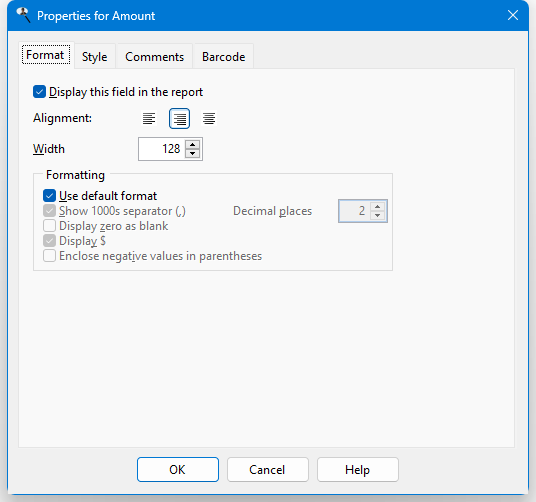
Task: Select right alignment icon
Action: click(179, 119)
